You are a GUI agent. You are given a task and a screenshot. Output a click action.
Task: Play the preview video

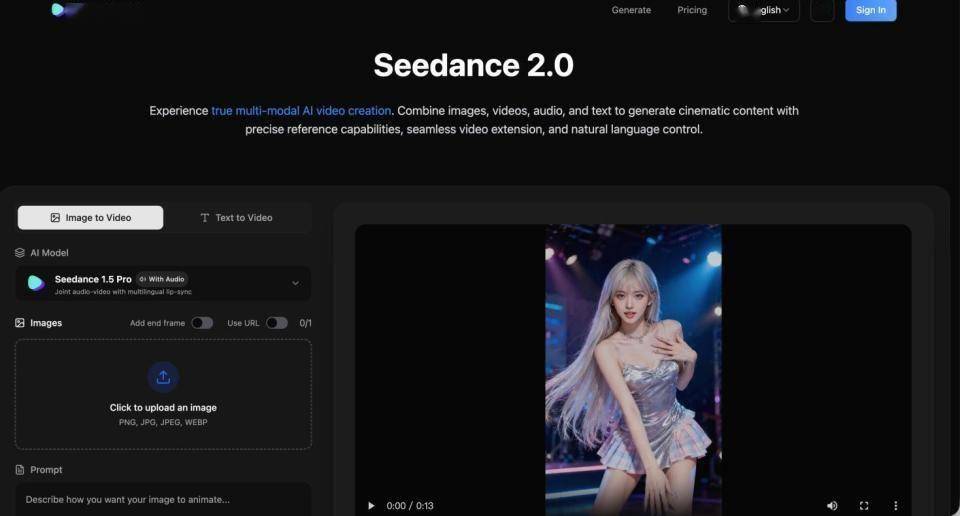click(x=371, y=506)
